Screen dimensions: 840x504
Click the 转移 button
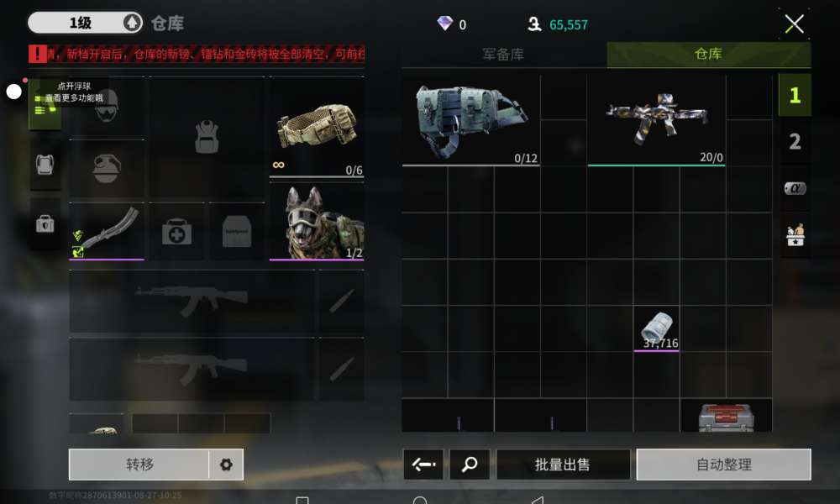point(139,465)
